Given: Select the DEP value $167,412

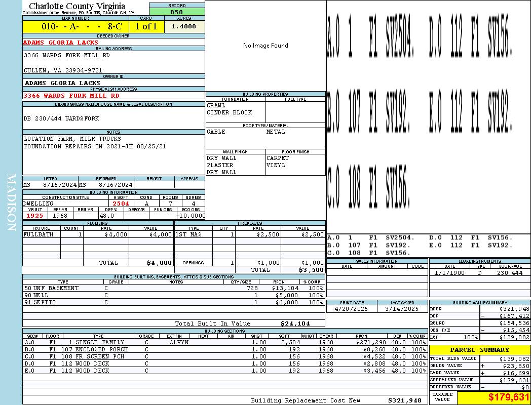Looking at the screenshot, I should click(514, 316).
